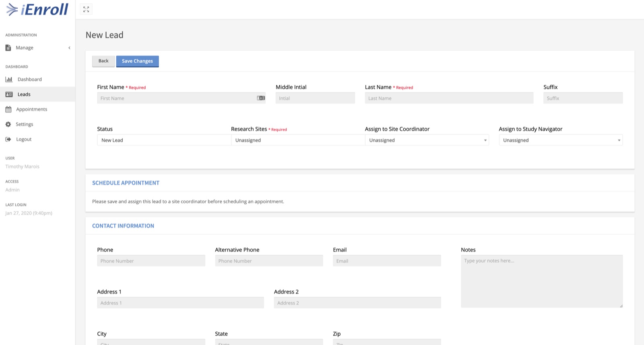Open Appointments in the sidebar
The height and width of the screenshot is (345, 644).
tap(37, 109)
